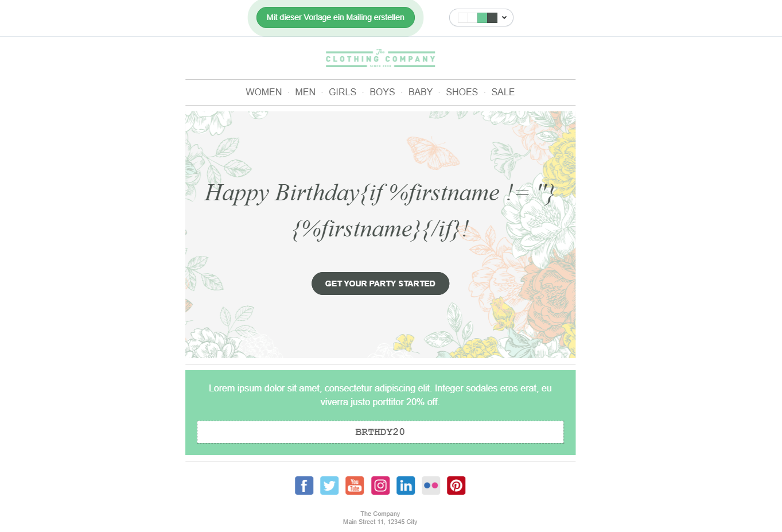Screen dimensions: 782x532
Task: Open the Twitter social link
Action: pyautogui.click(x=329, y=486)
